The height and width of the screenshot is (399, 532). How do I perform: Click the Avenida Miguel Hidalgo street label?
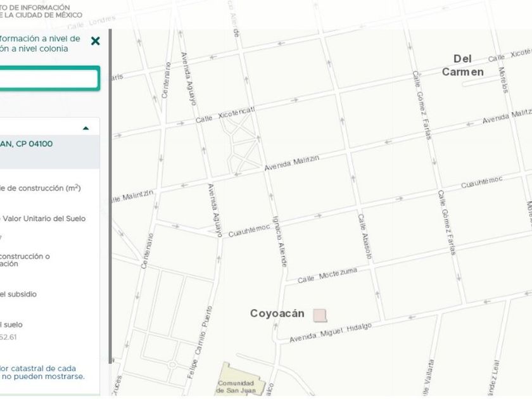click(x=330, y=331)
